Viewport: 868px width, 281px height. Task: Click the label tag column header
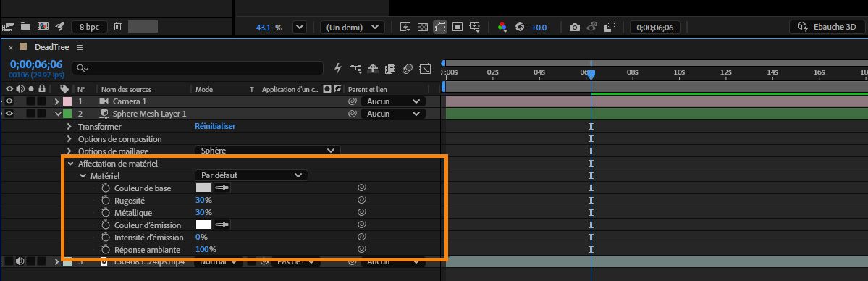[64, 88]
